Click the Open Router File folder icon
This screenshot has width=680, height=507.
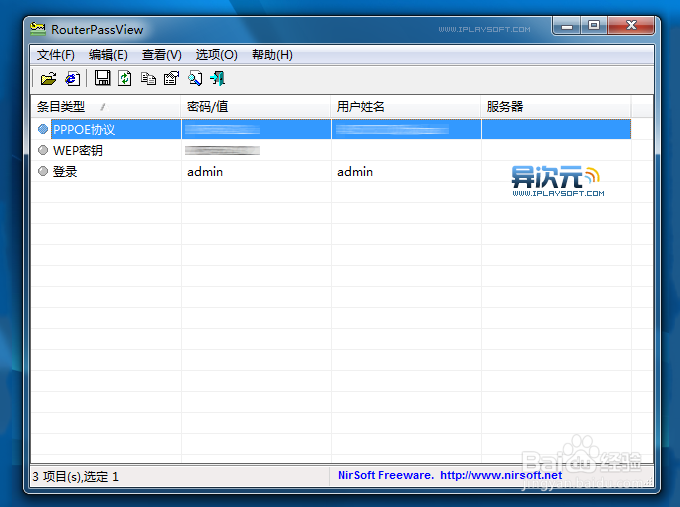pyautogui.click(x=48, y=79)
